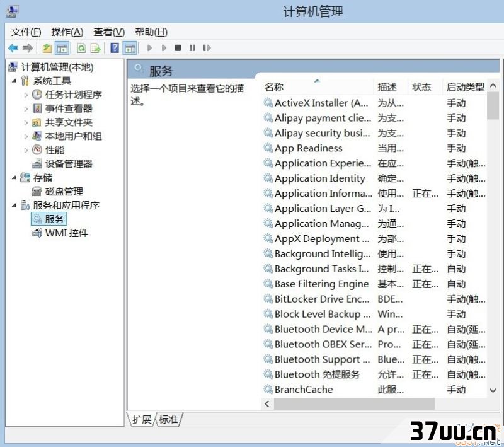This screenshot has height=447, width=504.
Task: Sort by the 描述 column header
Action: click(391, 87)
